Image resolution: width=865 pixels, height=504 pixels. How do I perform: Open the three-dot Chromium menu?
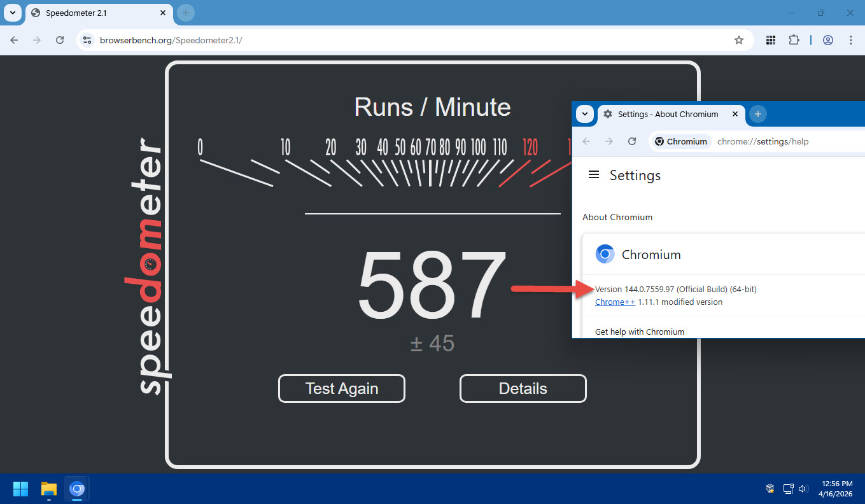click(850, 40)
